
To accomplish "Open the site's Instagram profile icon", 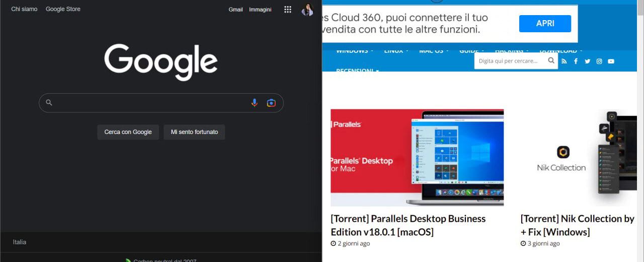I will tap(599, 61).
